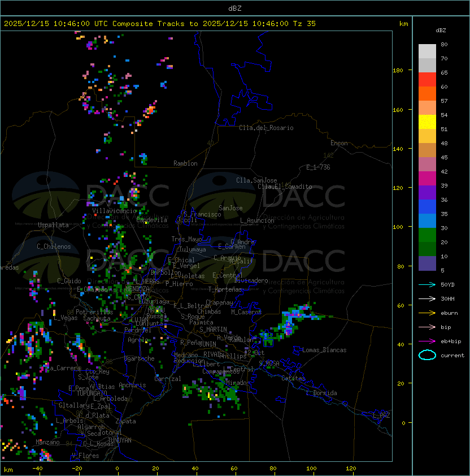Click the UTC Composite Tracks timestamp header
This screenshot has height=476, width=470.
(x=160, y=24)
